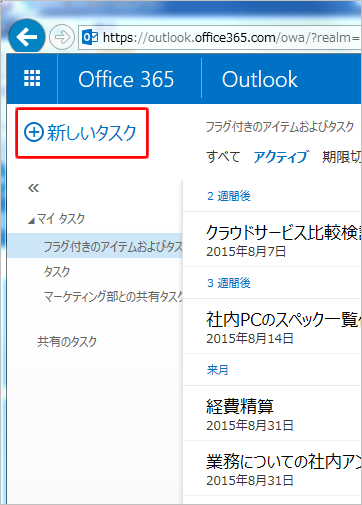Click the browser forward arrow button
The height and width of the screenshot is (505, 362).
[62, 37]
